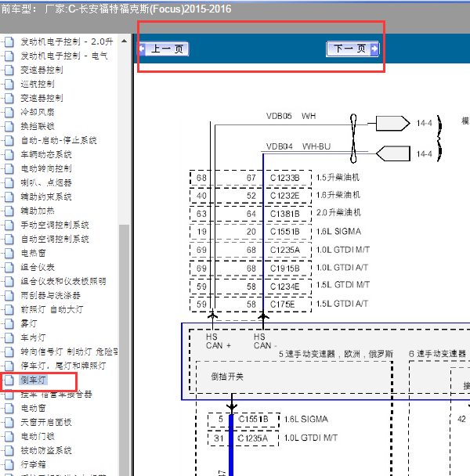
Task: Click document icon beside 前照灯 自动大灯
Action: [9, 310]
